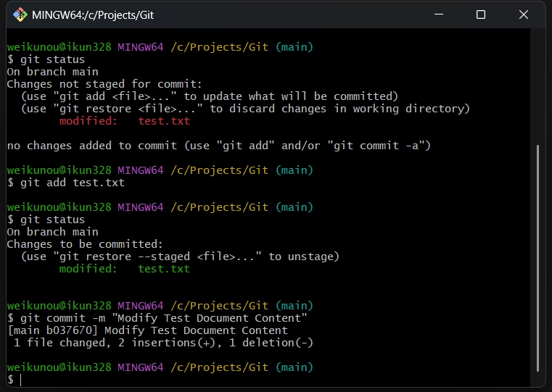Close the Git Bash terminal window

point(524,14)
